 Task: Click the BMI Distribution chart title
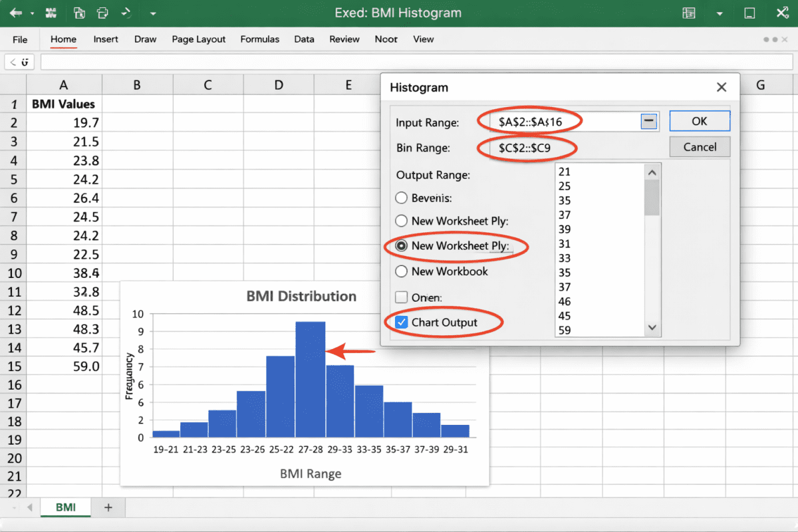click(x=301, y=296)
